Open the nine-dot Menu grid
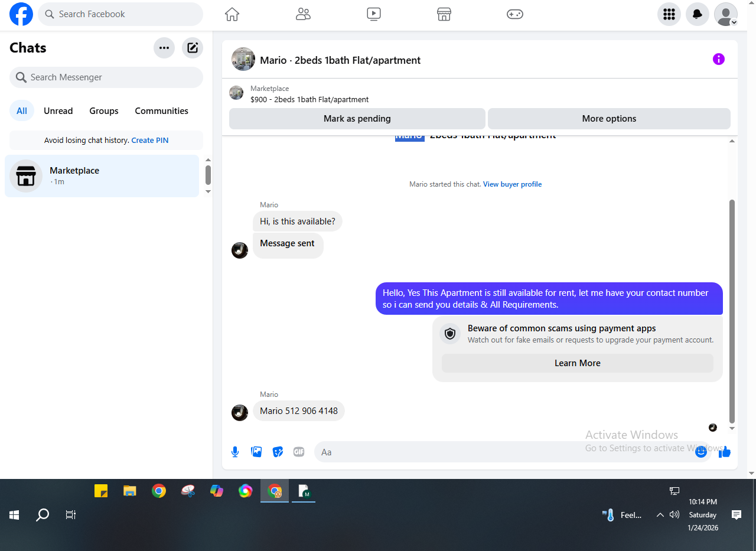 click(669, 14)
